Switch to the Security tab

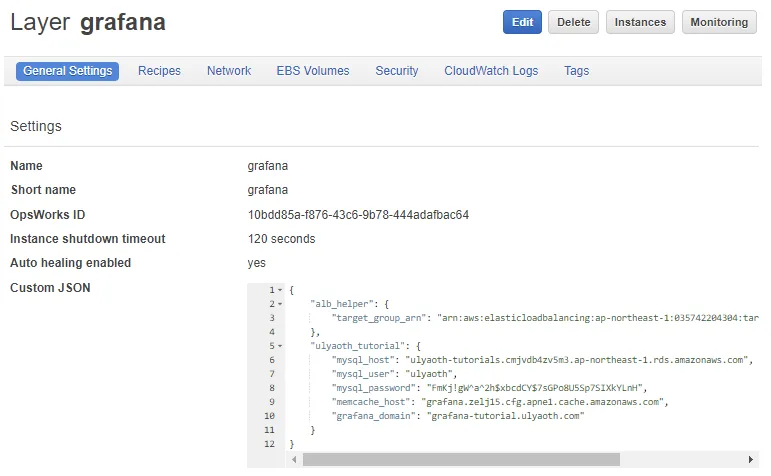[397, 71]
